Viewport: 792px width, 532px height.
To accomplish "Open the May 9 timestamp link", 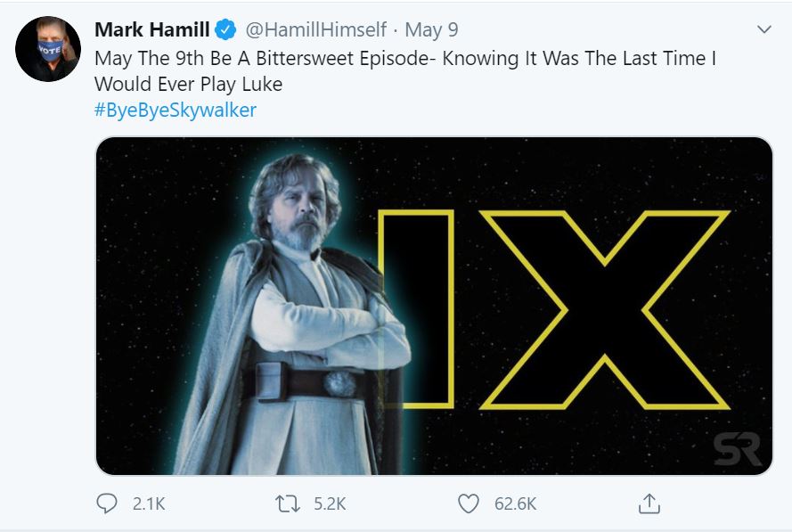I will tap(432, 29).
